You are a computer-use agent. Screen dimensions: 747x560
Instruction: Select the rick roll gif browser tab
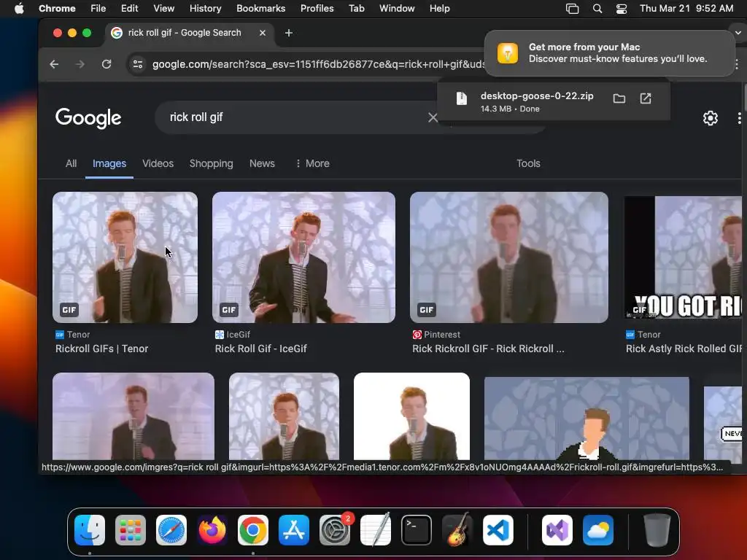click(x=184, y=32)
